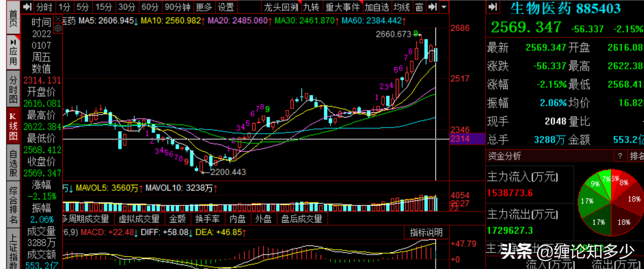Open the 重大事件 dropdown
The width and height of the screenshot is (644, 269).
[342, 7]
